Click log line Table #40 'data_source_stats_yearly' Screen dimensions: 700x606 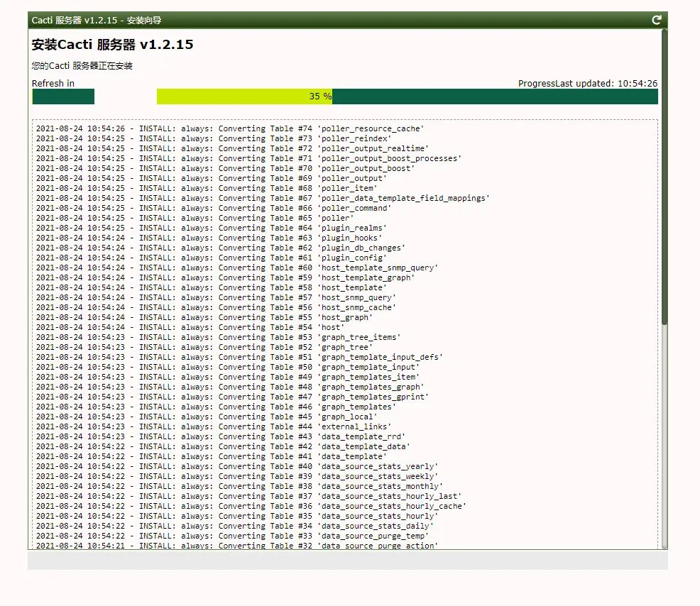click(236, 466)
